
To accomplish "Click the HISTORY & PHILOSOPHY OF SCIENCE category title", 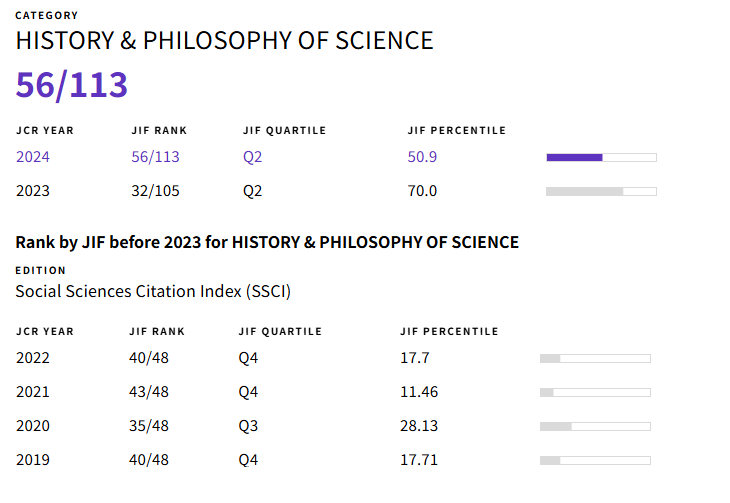I will click(x=224, y=41).
